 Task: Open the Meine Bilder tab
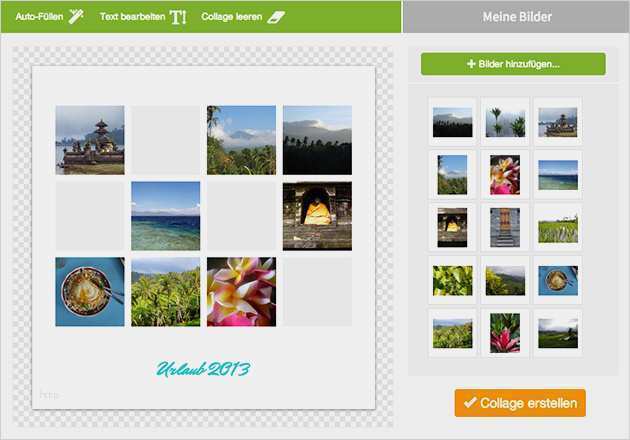(516, 16)
